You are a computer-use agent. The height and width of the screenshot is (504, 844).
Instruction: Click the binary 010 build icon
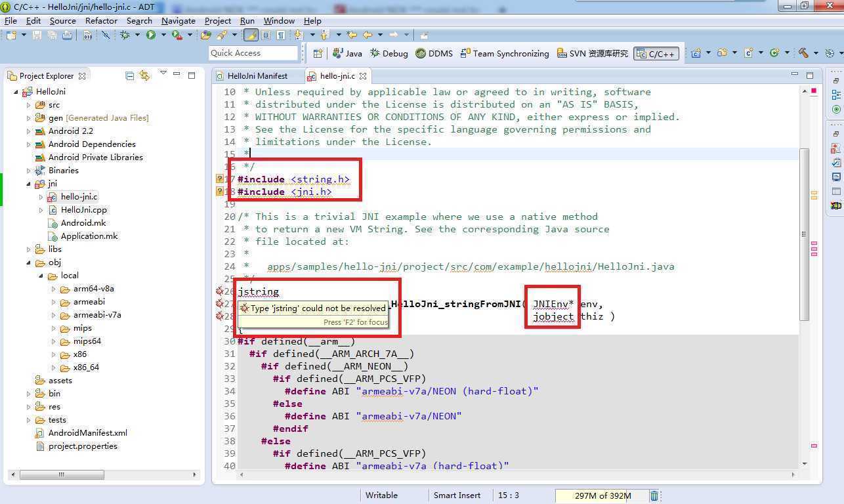pyautogui.click(x=88, y=35)
